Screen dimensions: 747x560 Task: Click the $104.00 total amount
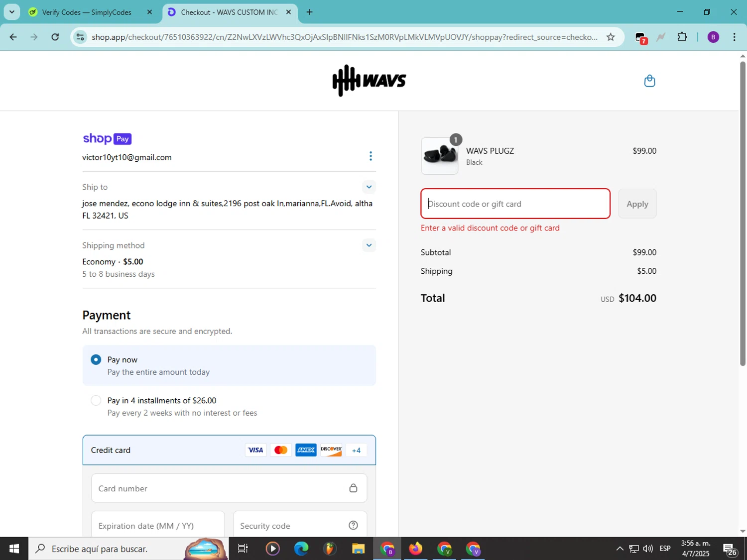(637, 298)
